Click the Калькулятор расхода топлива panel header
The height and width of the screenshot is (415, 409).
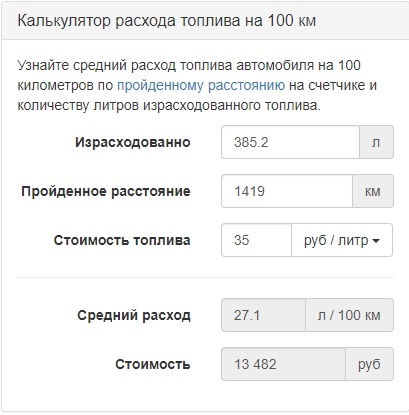(205, 20)
